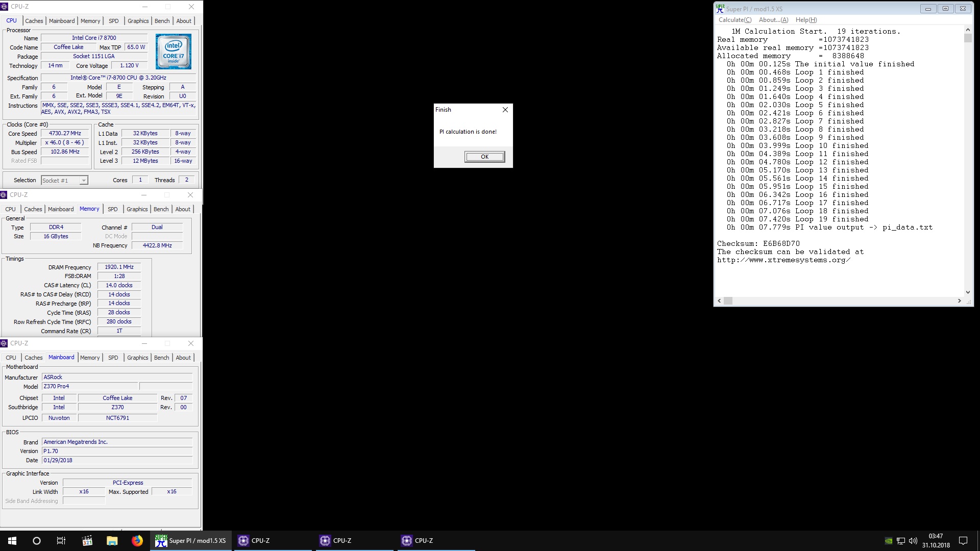980x551 pixels.
Task: Maximize the Super PI window
Action: click(945, 9)
